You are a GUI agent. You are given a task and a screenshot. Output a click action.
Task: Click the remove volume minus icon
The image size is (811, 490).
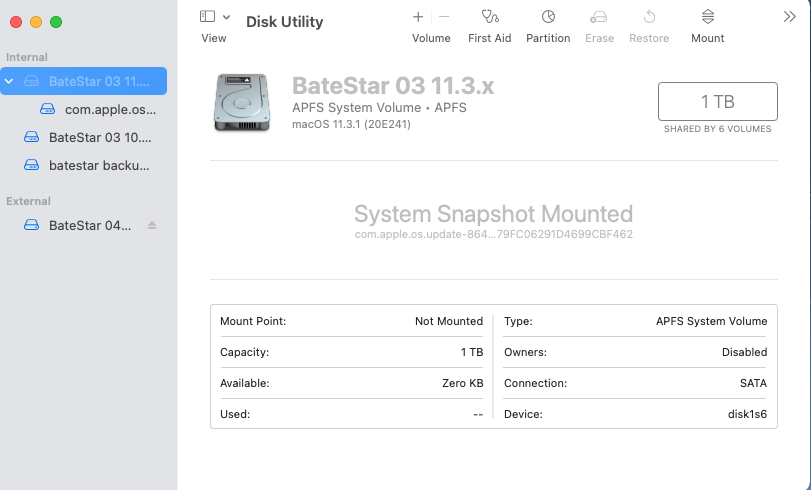click(444, 17)
